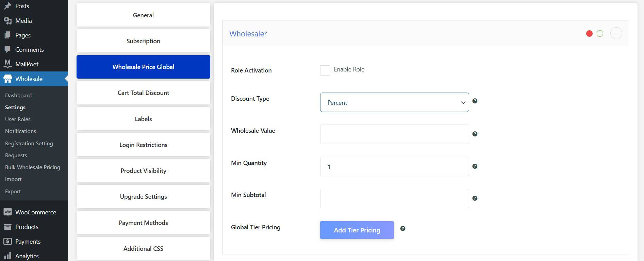The width and height of the screenshot is (644, 261).
Task: Click the MailPoet M icon
Action: pos(7,64)
